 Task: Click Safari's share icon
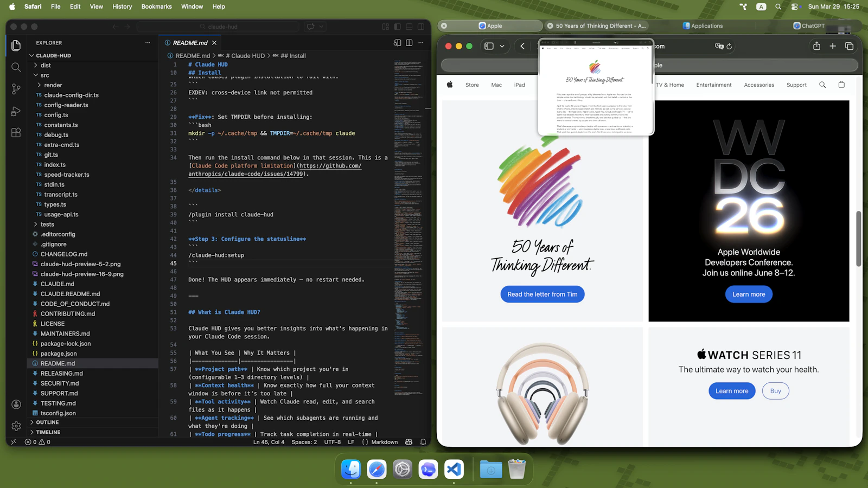click(x=816, y=46)
